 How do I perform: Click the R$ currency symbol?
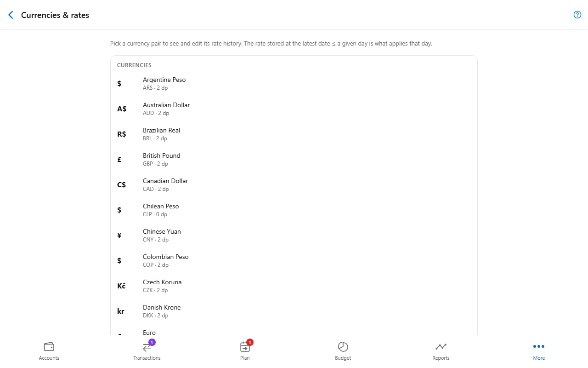point(122,134)
